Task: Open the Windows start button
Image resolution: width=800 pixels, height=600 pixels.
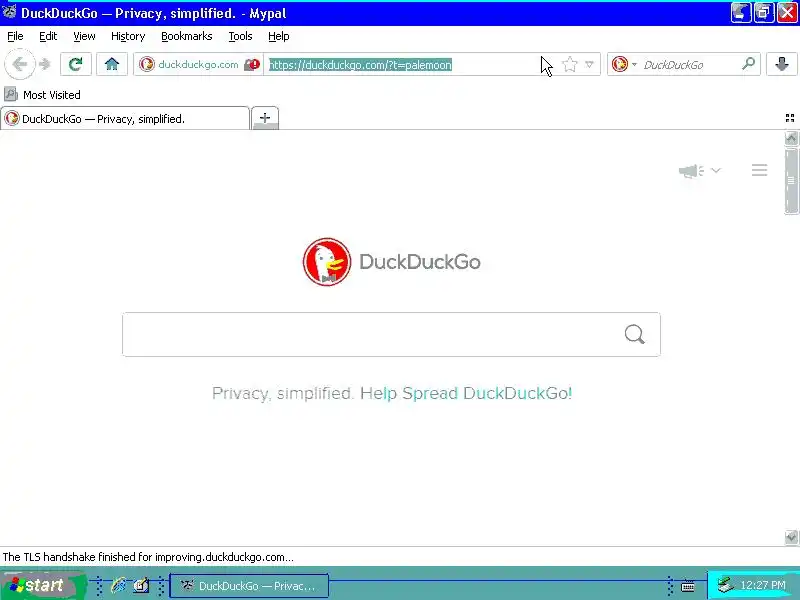Action: (x=42, y=585)
